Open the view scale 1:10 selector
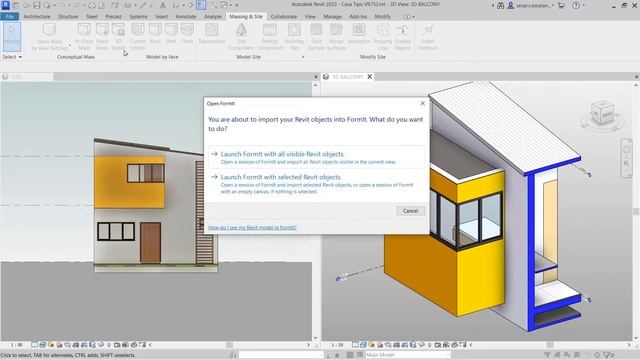 pyautogui.click(x=337, y=345)
